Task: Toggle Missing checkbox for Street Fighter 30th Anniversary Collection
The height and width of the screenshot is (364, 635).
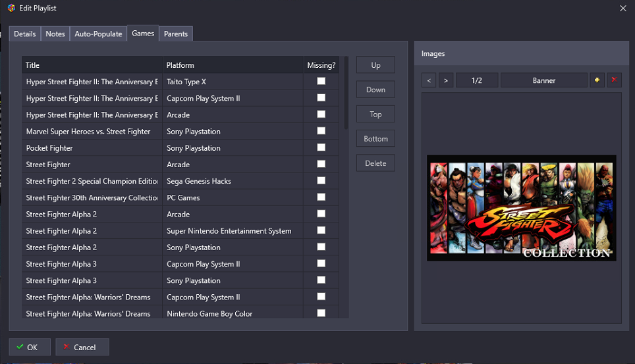Action: [321, 197]
